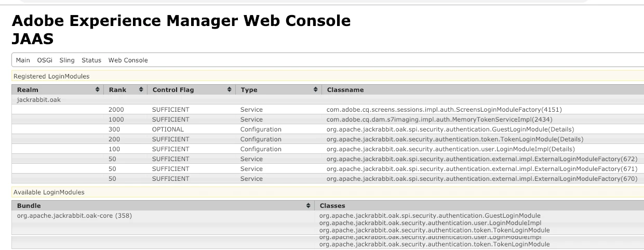Toggle sort arrows on Control Flag column
The width and height of the screenshot is (644, 250).
(x=230, y=90)
